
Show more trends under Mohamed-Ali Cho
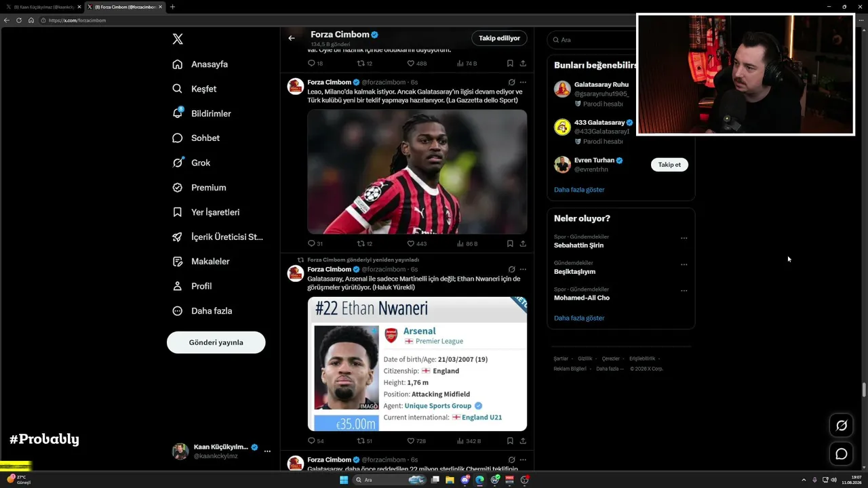tap(579, 318)
